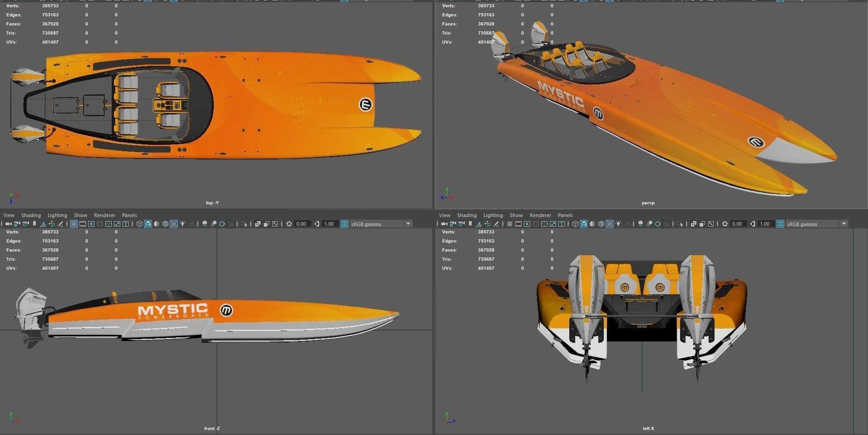The width and height of the screenshot is (868, 435).
Task: Open Lighting menu in front view panel
Action: [x=57, y=215]
